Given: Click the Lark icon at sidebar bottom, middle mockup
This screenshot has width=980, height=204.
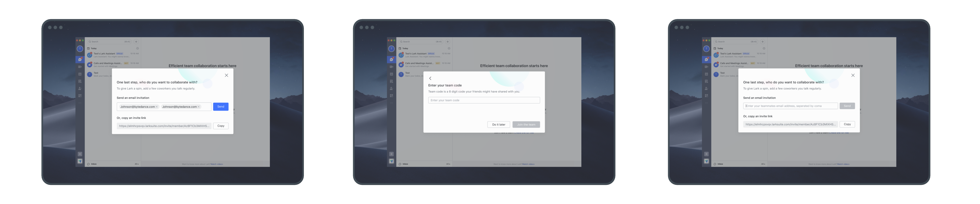Looking at the screenshot, I should pyautogui.click(x=391, y=161).
